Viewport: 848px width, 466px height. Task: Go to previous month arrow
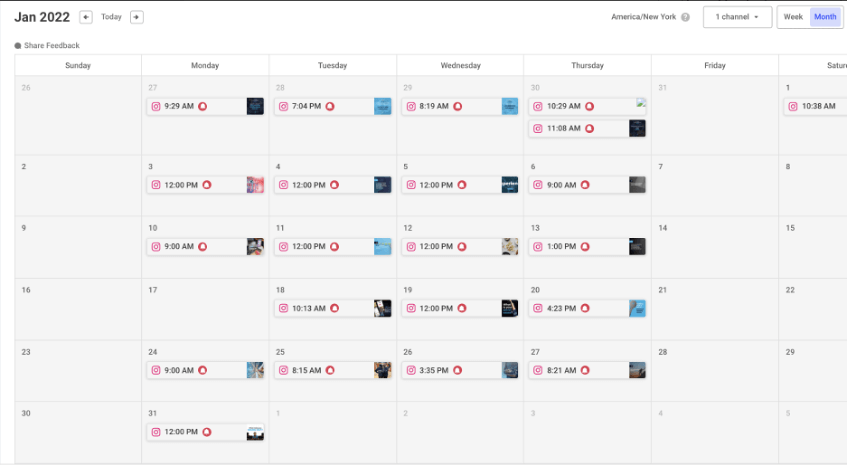pos(85,17)
